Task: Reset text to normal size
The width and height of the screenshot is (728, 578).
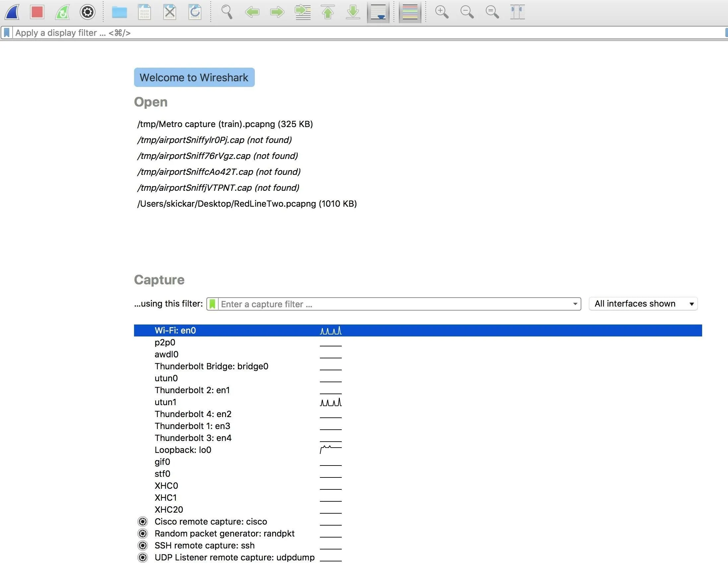Action: point(492,12)
